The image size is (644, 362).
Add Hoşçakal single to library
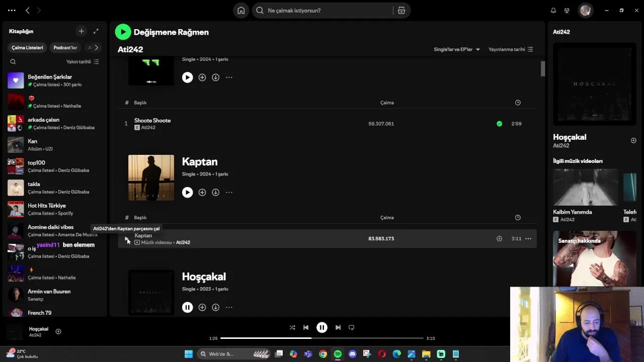pyautogui.click(x=202, y=307)
